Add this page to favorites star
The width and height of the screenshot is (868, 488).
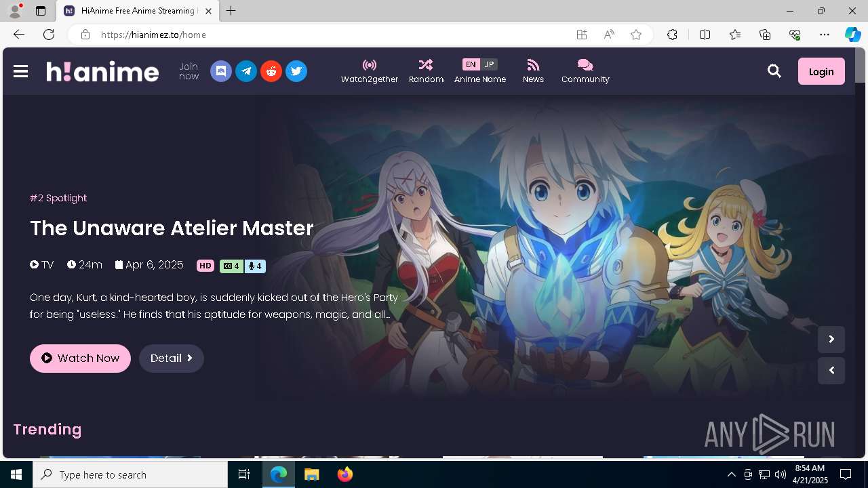636,35
